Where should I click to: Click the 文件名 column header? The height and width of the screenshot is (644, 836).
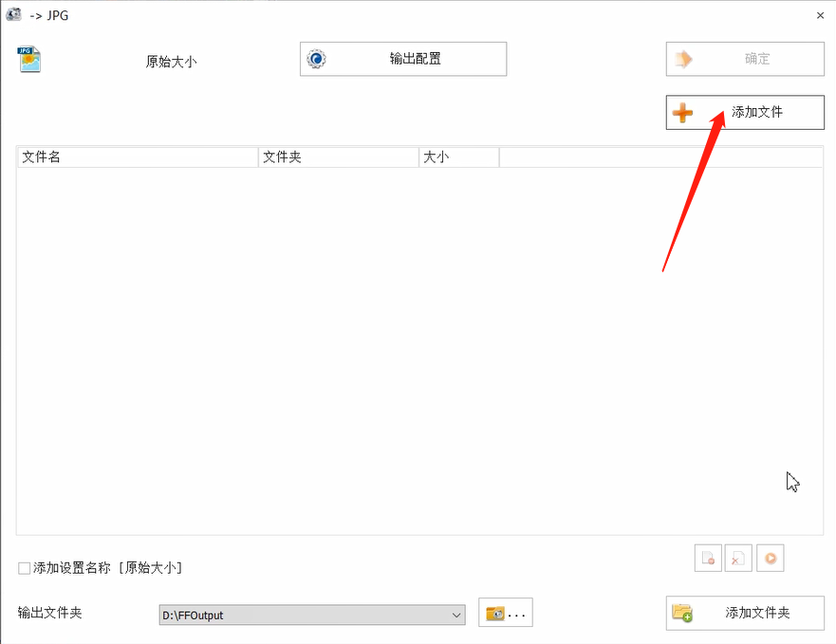[x=138, y=156]
